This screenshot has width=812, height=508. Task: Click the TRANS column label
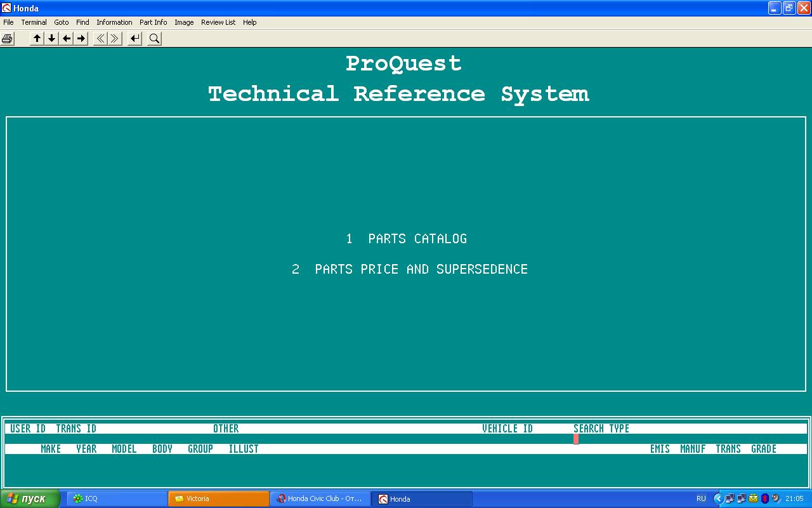tap(728, 449)
